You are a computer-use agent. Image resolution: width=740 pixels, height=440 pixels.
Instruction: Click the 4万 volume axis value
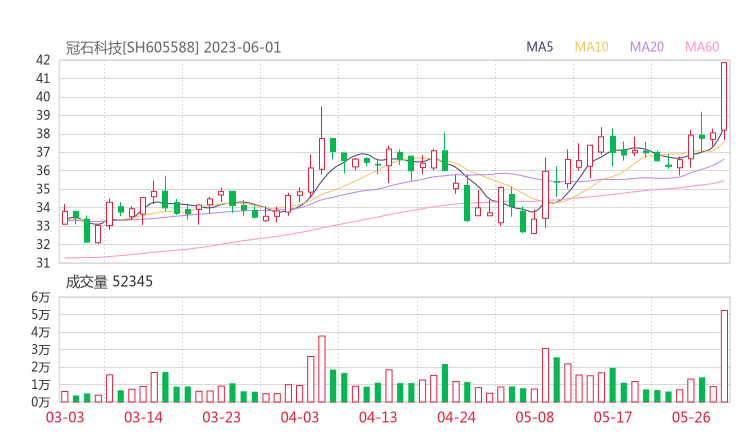coord(41,332)
